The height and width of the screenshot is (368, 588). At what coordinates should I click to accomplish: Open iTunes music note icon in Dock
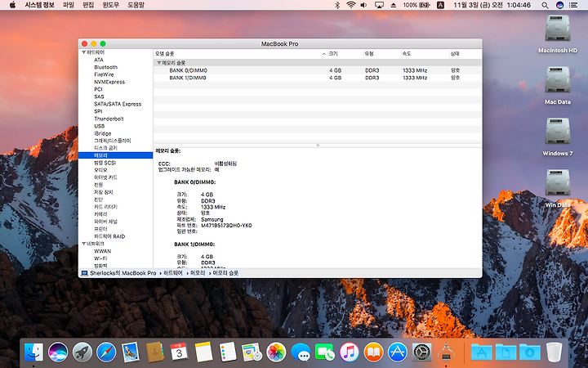(350, 352)
